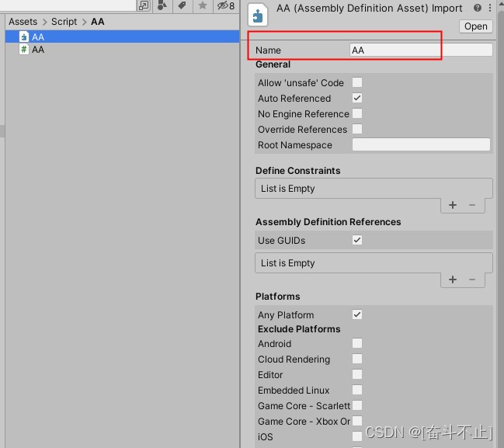The width and height of the screenshot is (504, 448).
Task: Remove Assembly Definition Reference with minus button
Action: pos(472,280)
